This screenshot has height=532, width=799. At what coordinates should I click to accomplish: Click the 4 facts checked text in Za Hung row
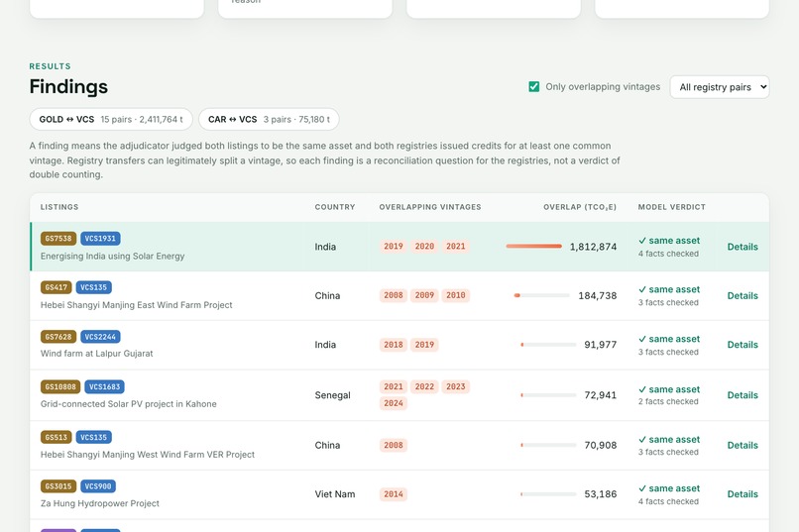(x=668, y=501)
